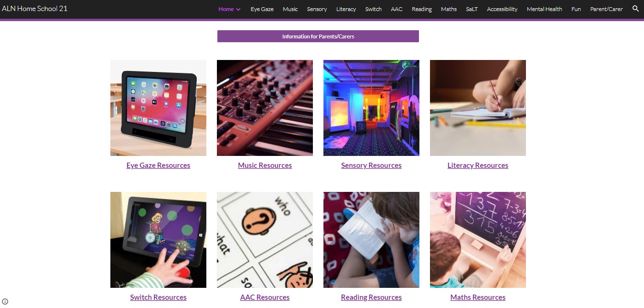This screenshot has width=644, height=308.
Task: Select the Fun navigation item
Action: point(576,9)
